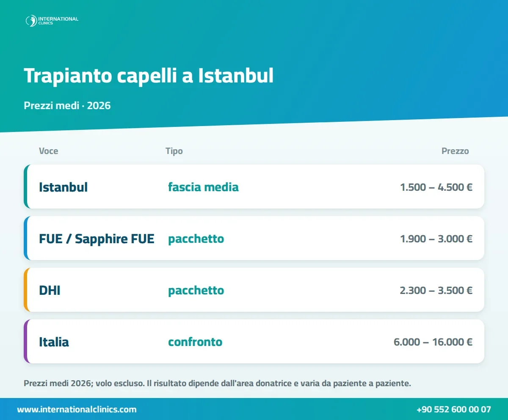Click the "Istanbul" row label
Screen dimensions: 508x420
(63, 187)
